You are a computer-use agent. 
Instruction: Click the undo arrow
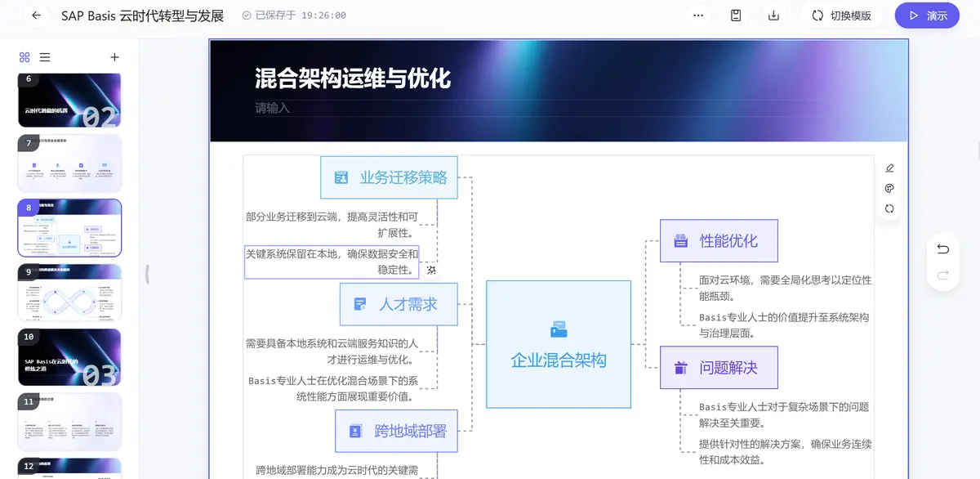943,248
